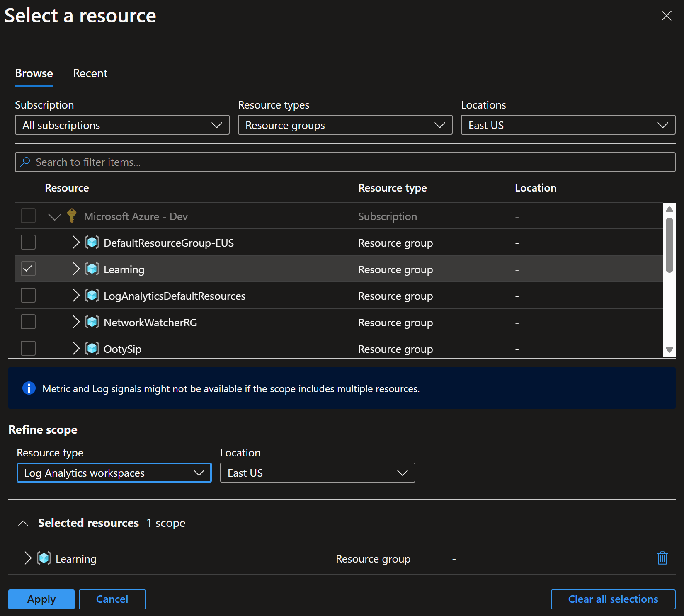Click the Search to filter items field
This screenshot has height=616, width=684.
345,162
